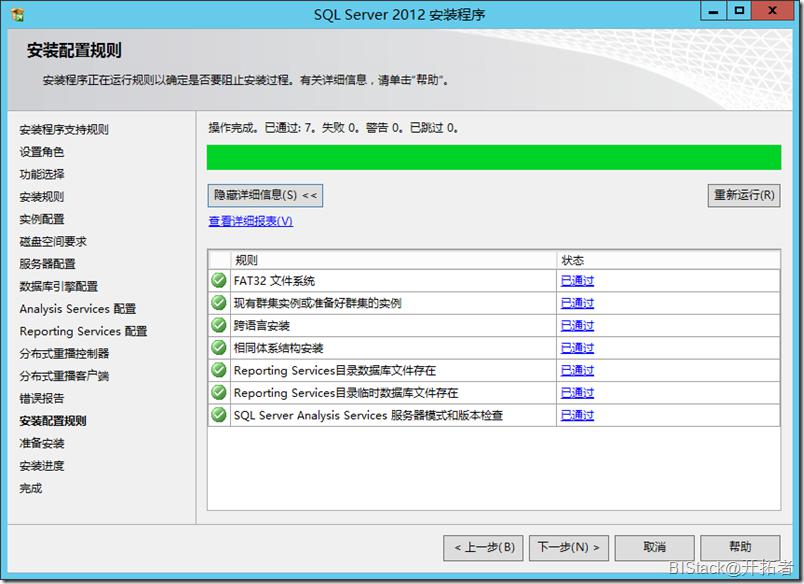
Task: Go back using 上一步(B) button
Action: click(483, 548)
